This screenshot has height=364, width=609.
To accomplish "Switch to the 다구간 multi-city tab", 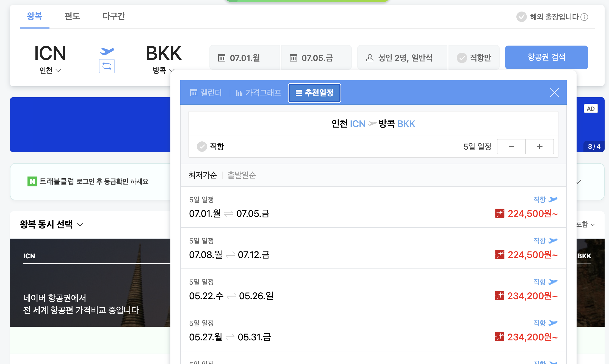I will click(113, 16).
